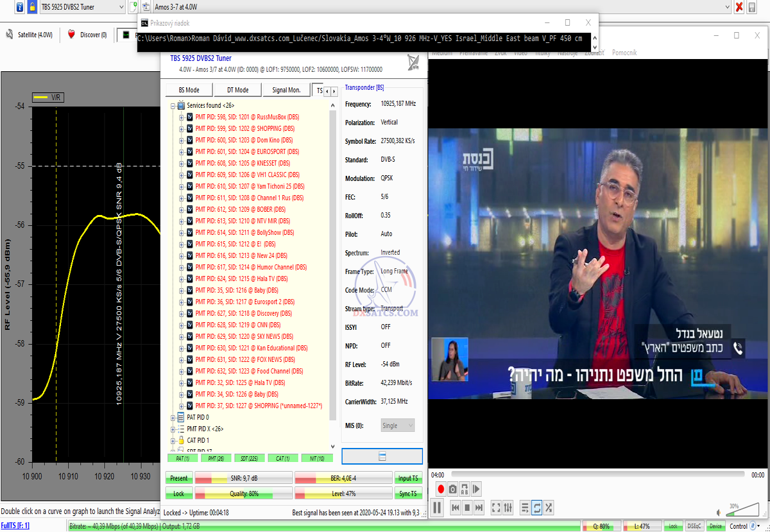Click the yellow lock icon in top toolbar
This screenshot has width=770, height=532.
pos(31,7)
